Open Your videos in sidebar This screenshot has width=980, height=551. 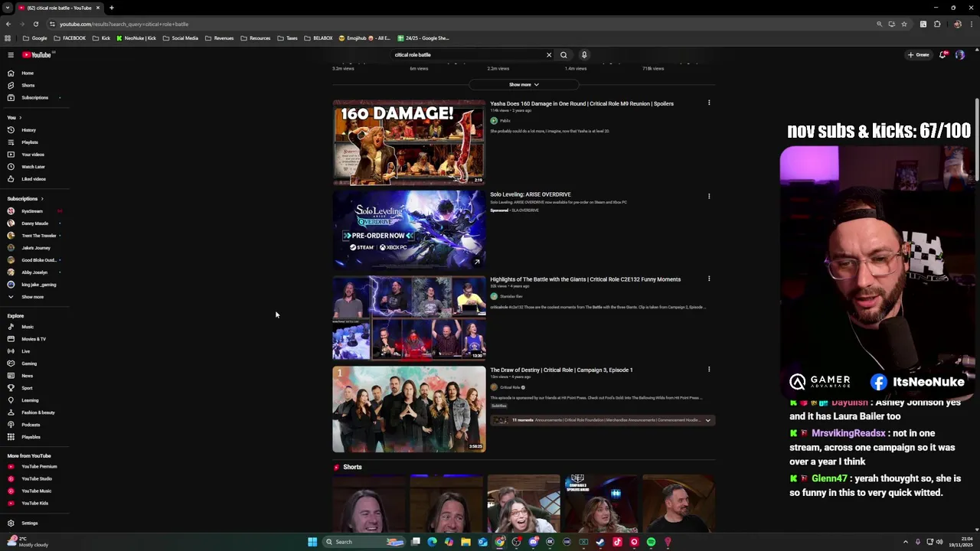32,155
